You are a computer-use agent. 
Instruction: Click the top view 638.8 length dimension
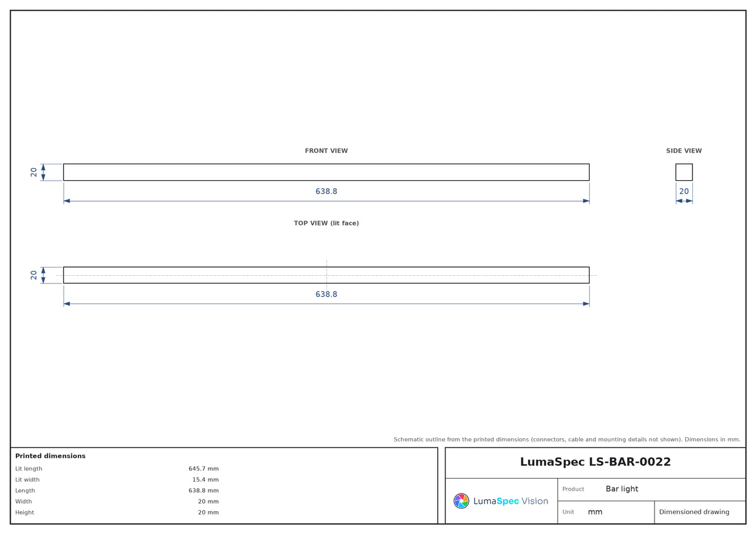(326, 294)
